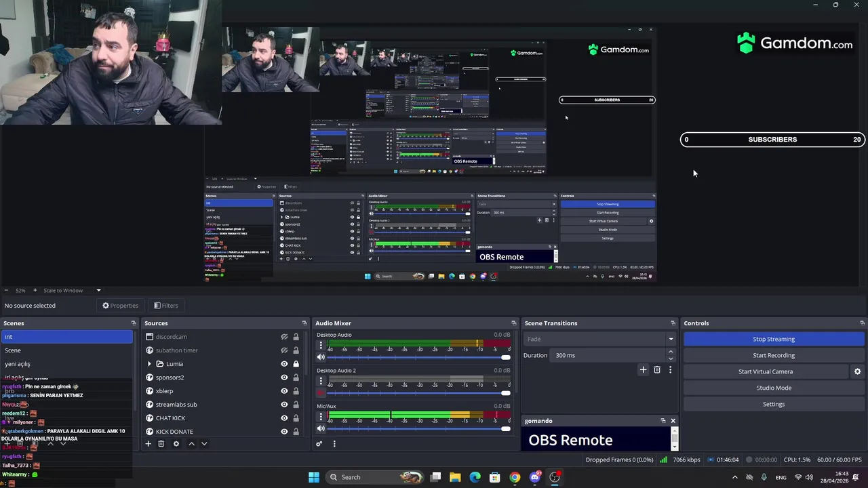The image size is (868, 488).
Task: Open transition properties three-dot menu
Action: (670, 370)
